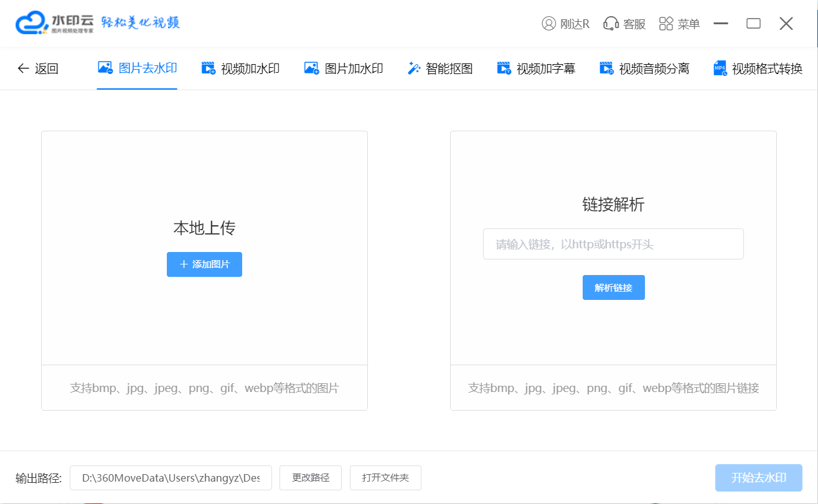Open the 刚达R user account icon
The image size is (818, 504).
[x=548, y=24]
